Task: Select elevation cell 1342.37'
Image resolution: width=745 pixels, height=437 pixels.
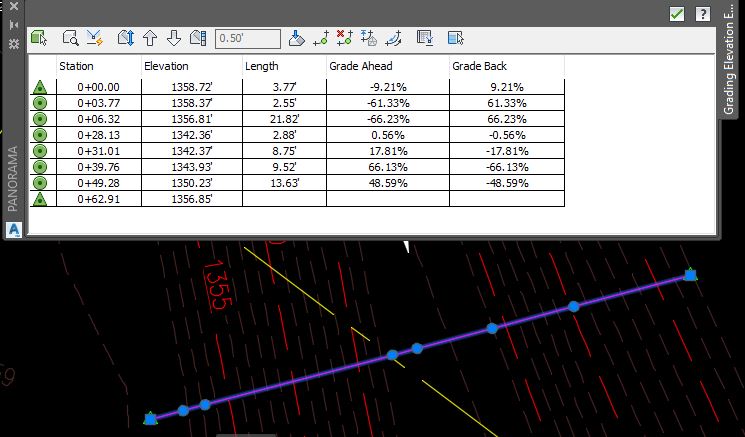Action: click(x=192, y=151)
